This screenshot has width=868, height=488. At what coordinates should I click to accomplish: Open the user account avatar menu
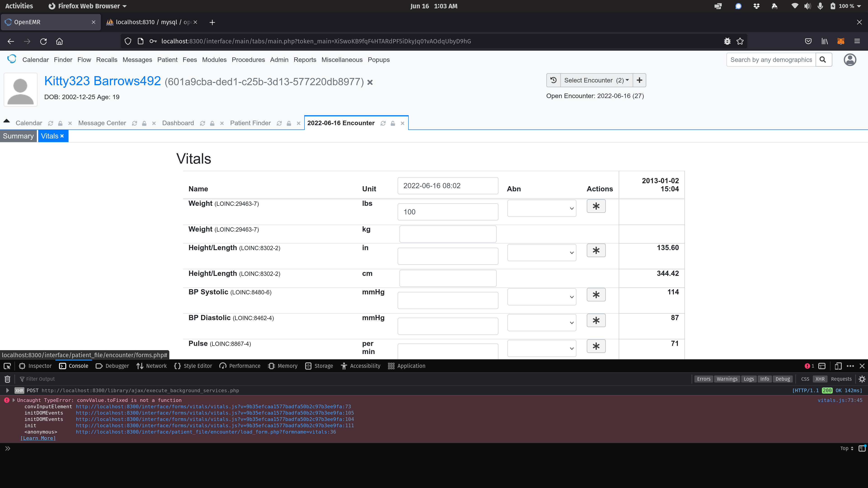click(x=849, y=60)
